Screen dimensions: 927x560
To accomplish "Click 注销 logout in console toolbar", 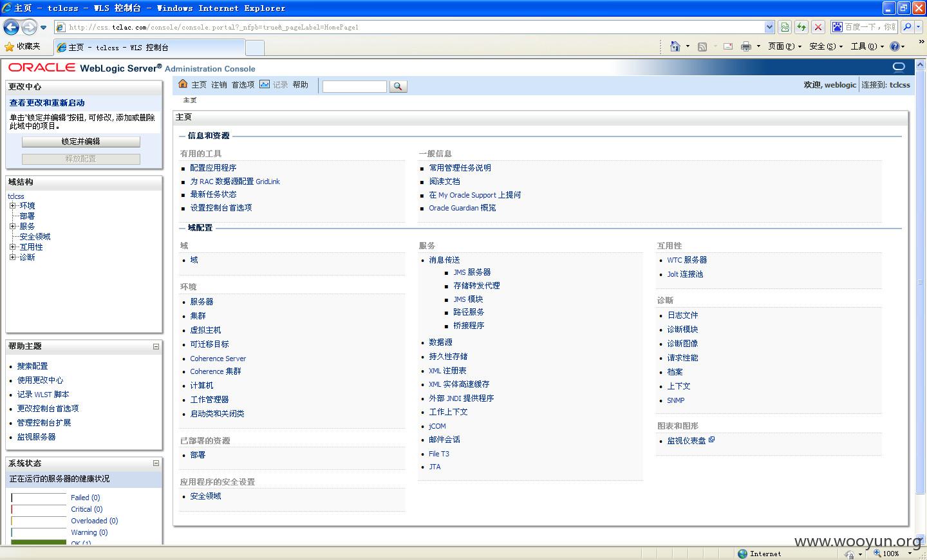I will tap(219, 85).
